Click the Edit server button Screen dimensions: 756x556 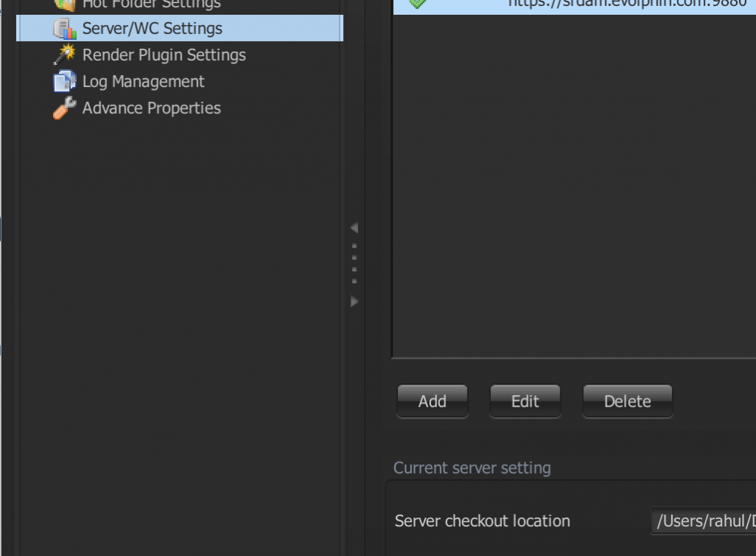(x=525, y=401)
